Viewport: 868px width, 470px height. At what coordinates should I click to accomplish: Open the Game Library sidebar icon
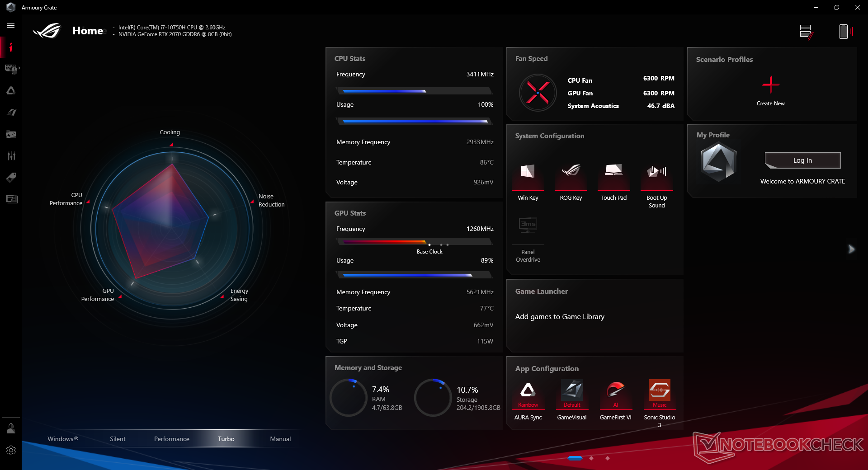[x=11, y=134]
